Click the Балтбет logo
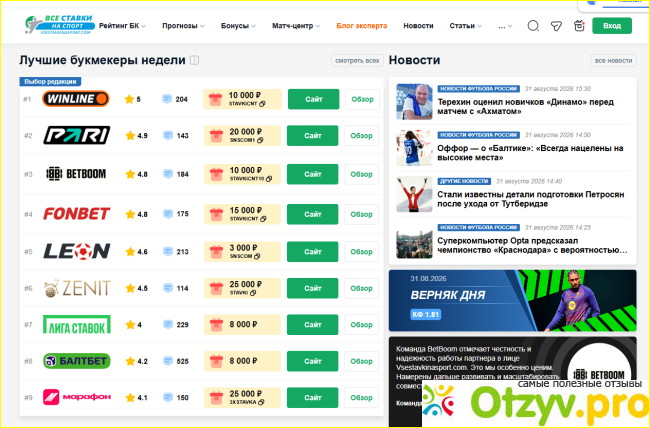The image size is (650, 428). pos(77,361)
